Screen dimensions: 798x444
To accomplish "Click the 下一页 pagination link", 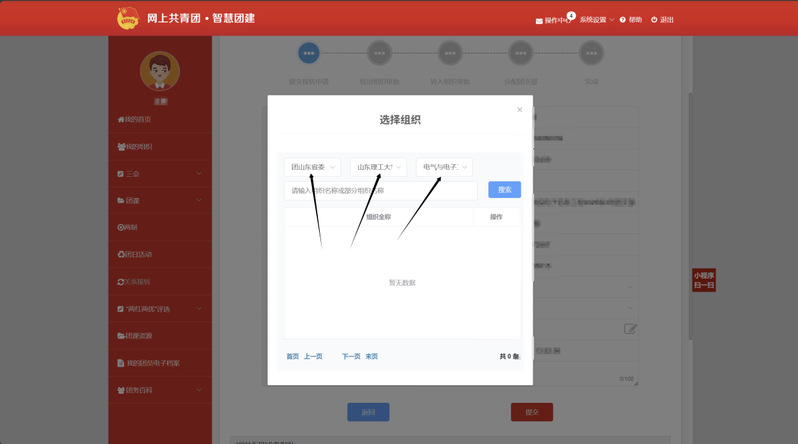I will [x=351, y=356].
